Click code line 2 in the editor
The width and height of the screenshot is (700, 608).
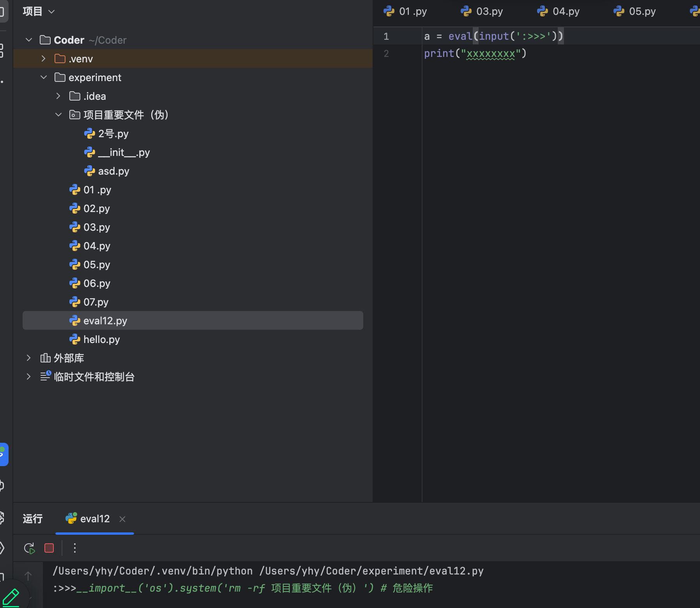click(x=475, y=53)
